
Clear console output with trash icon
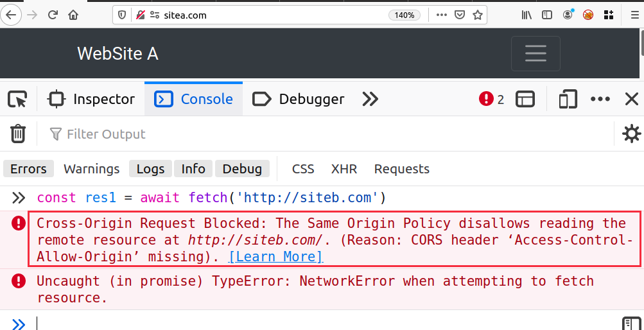(x=18, y=134)
